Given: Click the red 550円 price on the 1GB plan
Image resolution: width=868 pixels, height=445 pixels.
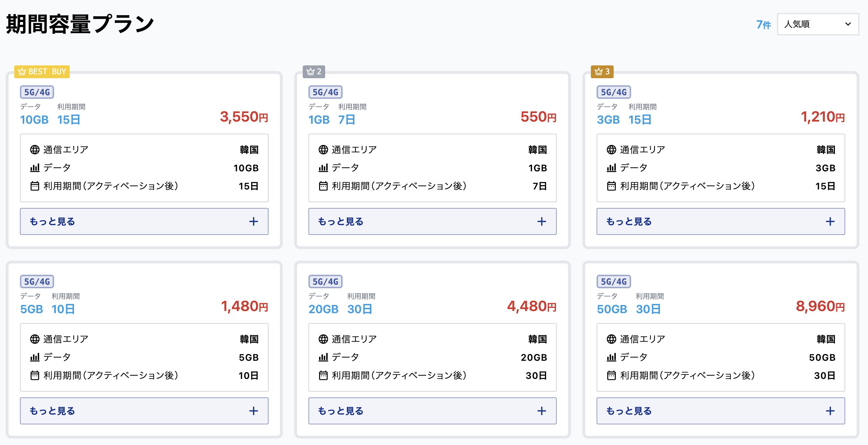Looking at the screenshot, I should [534, 117].
